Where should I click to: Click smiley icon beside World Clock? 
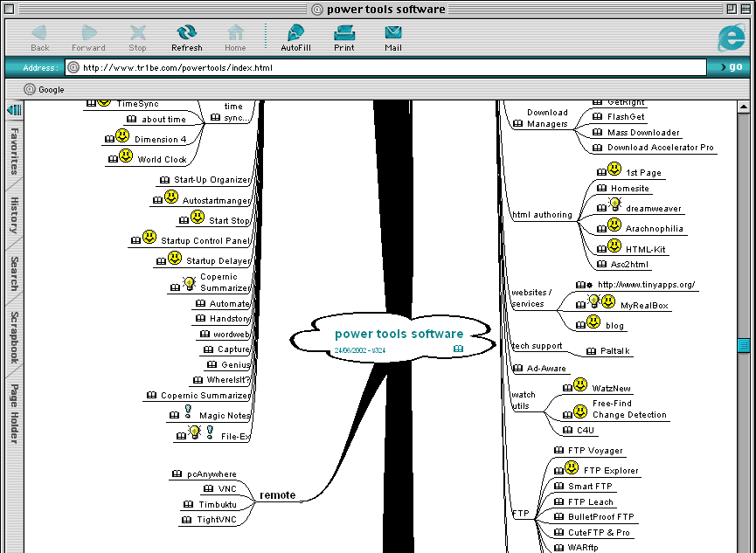(126, 156)
